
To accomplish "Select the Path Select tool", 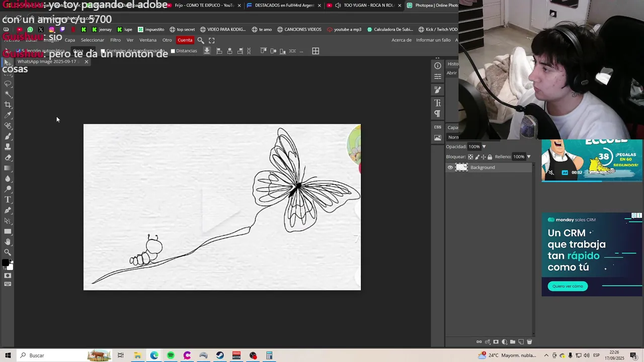I will coord(8,221).
